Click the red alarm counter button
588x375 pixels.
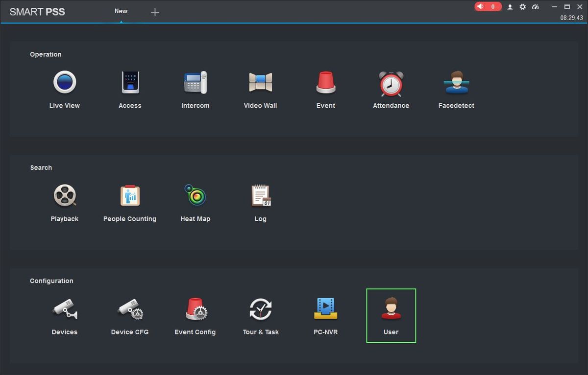tap(488, 7)
